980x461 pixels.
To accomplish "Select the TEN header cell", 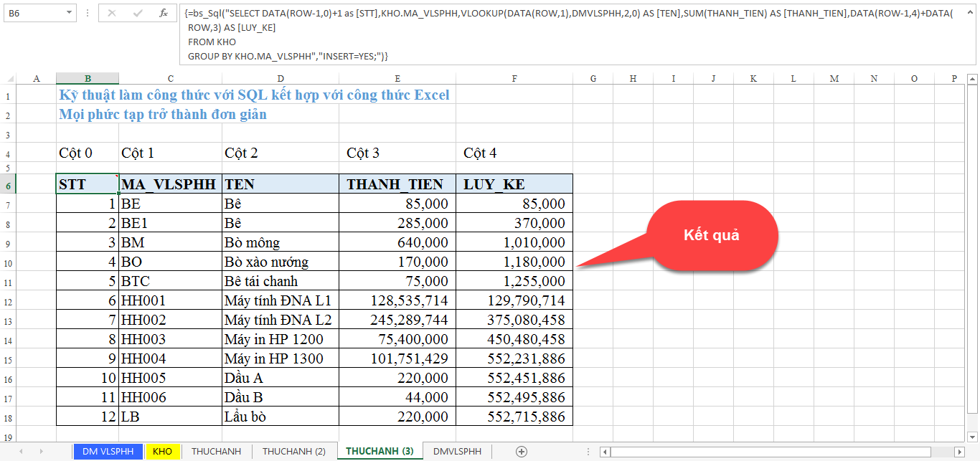I will click(281, 184).
